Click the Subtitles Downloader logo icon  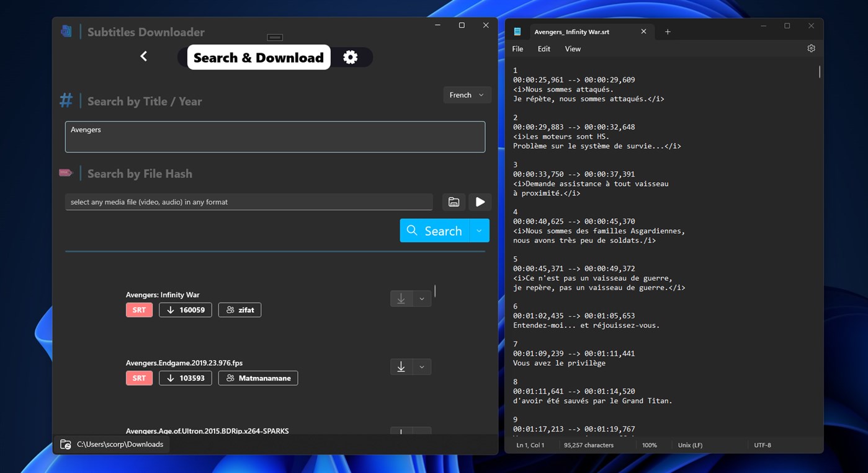pos(66,31)
